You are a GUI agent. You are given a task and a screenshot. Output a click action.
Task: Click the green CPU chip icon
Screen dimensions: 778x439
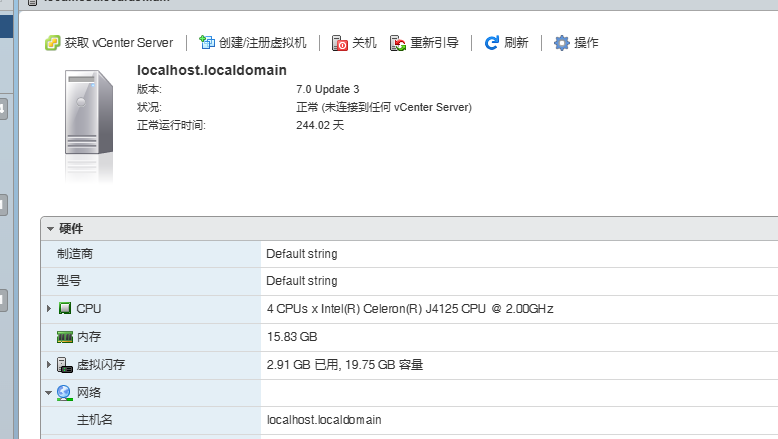(x=65, y=309)
